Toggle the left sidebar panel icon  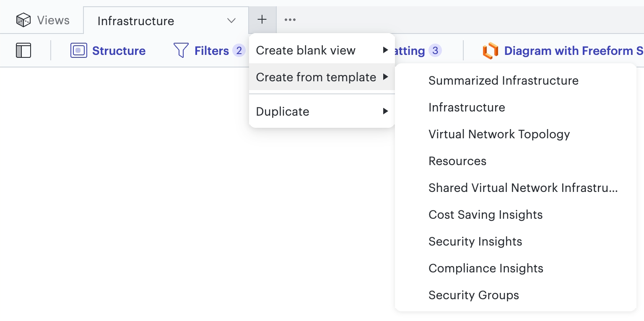pyautogui.click(x=24, y=50)
